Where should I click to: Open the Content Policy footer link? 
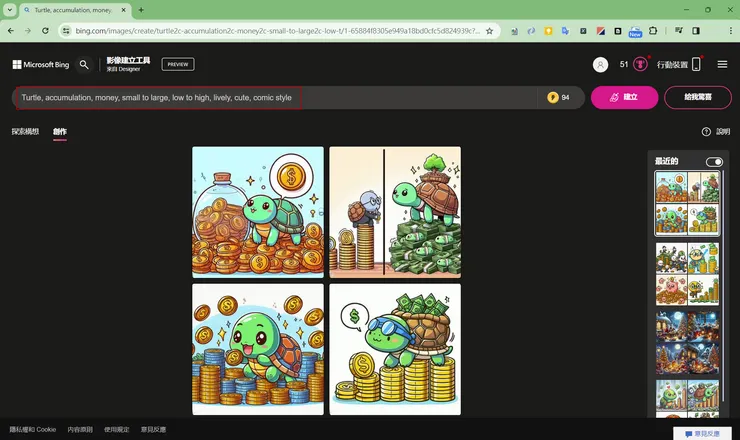80,430
